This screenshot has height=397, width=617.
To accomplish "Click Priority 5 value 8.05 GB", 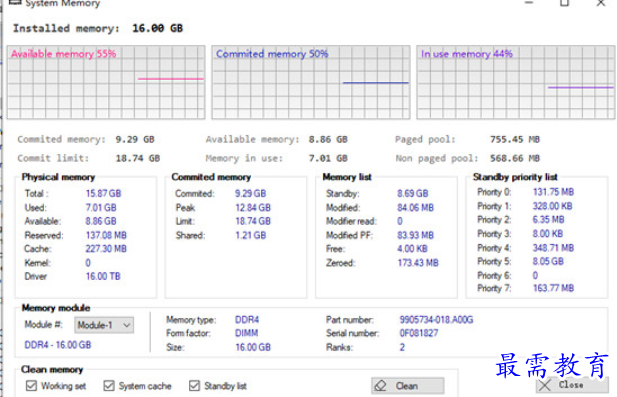I will point(548,261).
